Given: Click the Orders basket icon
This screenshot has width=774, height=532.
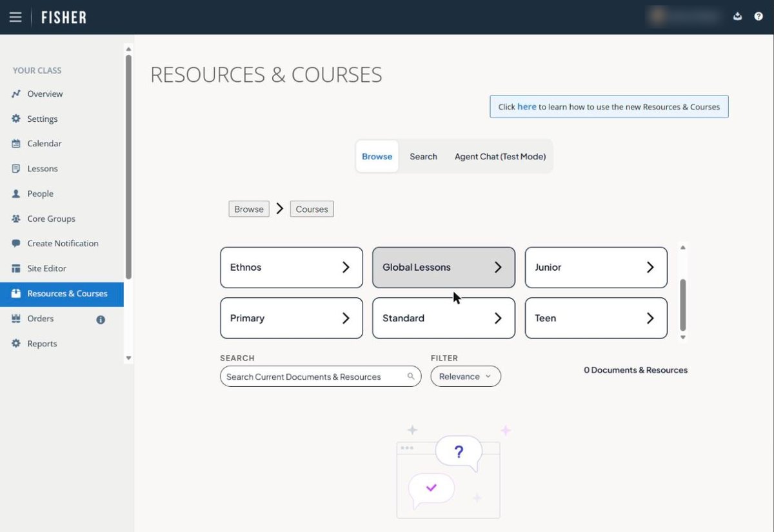Looking at the screenshot, I should click(16, 319).
